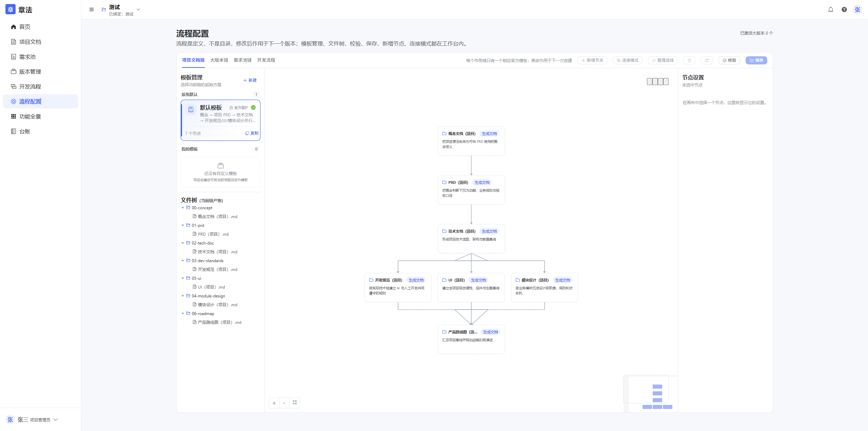Open 项目文档 in the sidebar
The width and height of the screenshot is (868, 431).
pyautogui.click(x=40, y=42)
